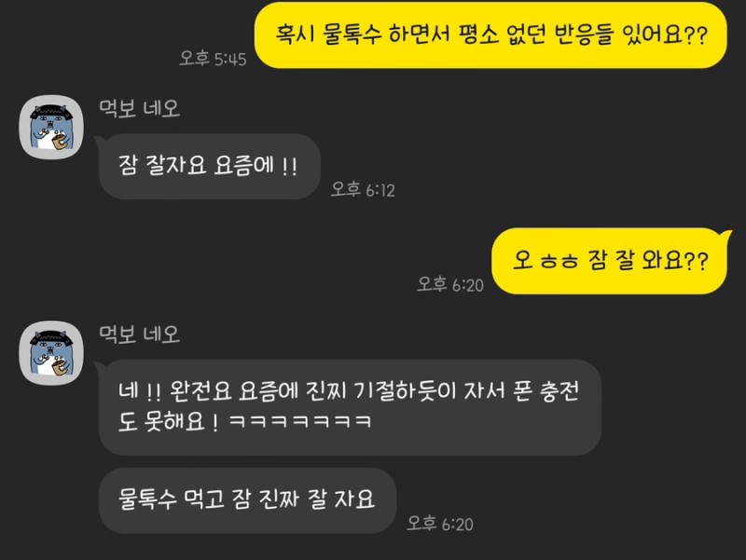Select the gray bubble 잠 잘자요 요즘에 !!
The image size is (746, 560).
pos(209,166)
